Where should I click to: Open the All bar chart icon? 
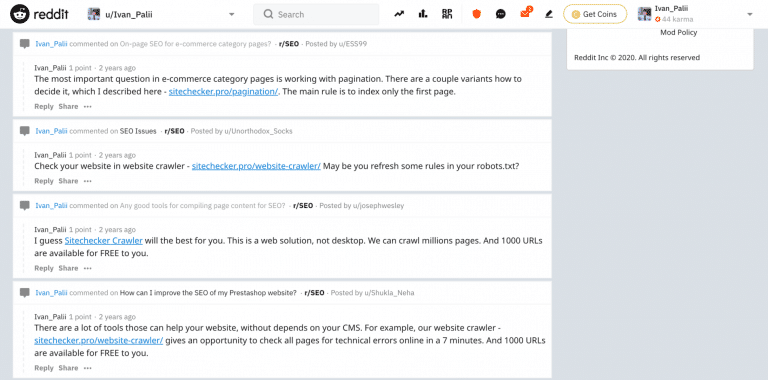[x=423, y=14]
